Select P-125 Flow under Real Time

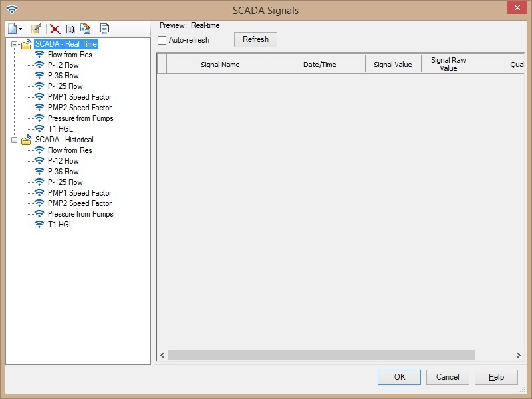tap(65, 86)
